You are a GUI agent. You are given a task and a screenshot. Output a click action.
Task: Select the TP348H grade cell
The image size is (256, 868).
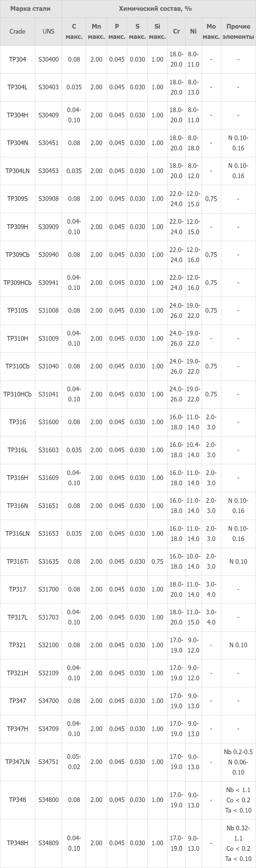click(x=18, y=843)
